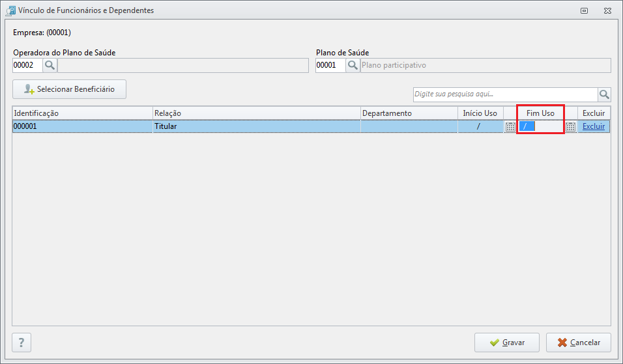Click the Selecionar Beneficiário button
The image size is (623, 364).
69,89
